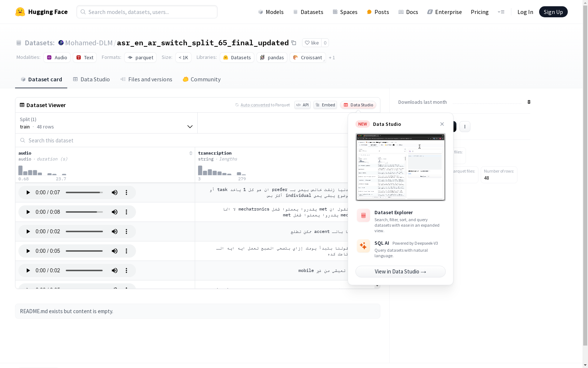Focus the Search this dataset field
The height and width of the screenshot is (368, 588).
182,140
